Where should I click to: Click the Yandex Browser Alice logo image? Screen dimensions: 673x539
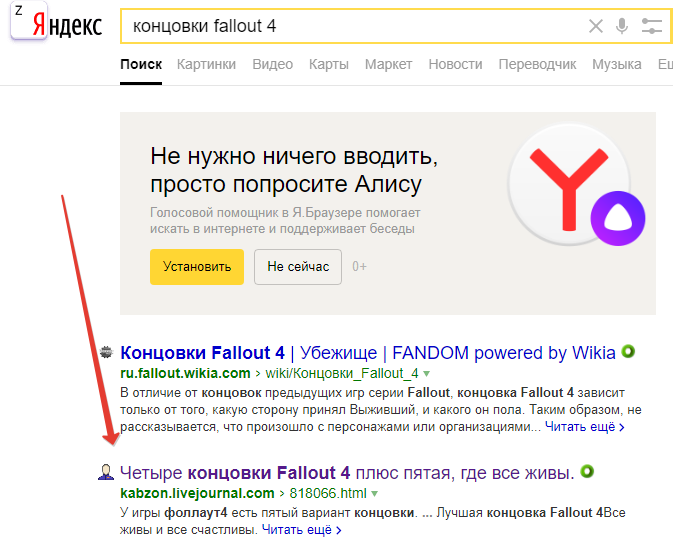576,185
